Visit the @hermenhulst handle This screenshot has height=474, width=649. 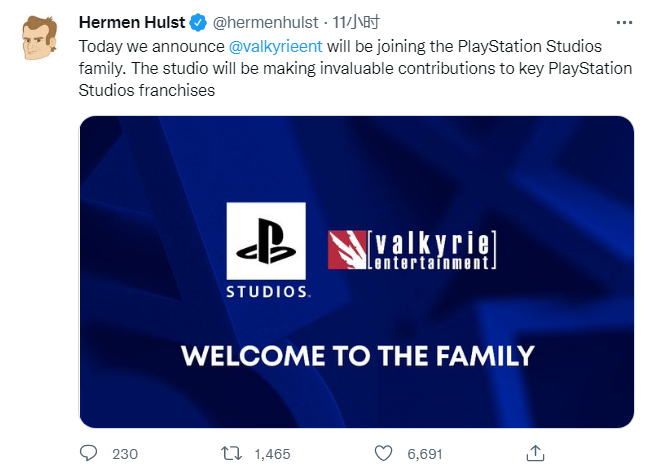pos(265,22)
